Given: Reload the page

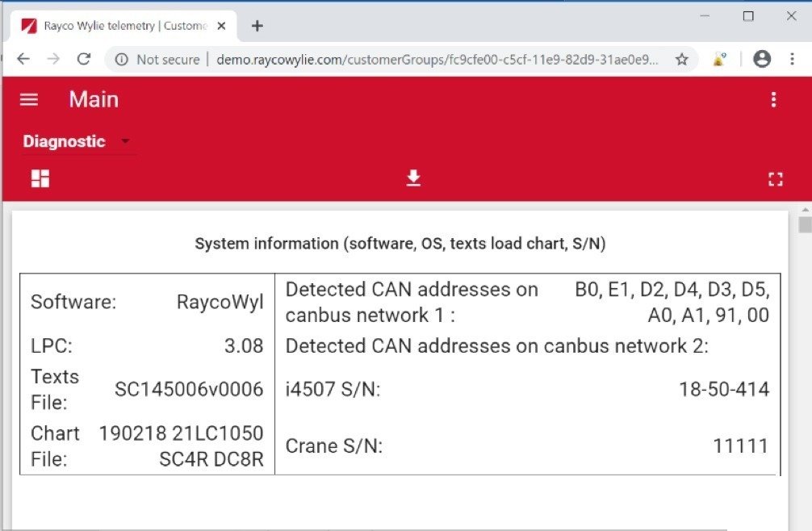Looking at the screenshot, I should pos(83,59).
